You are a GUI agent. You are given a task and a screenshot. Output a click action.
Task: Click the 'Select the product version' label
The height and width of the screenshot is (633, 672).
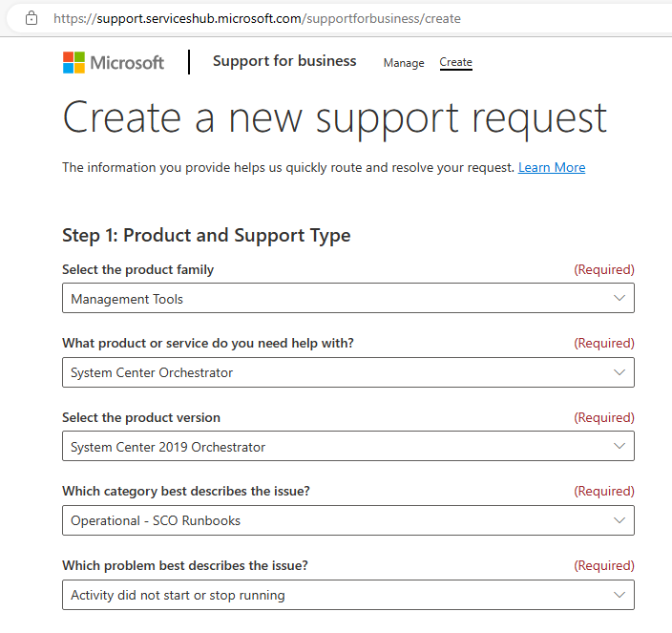click(141, 417)
